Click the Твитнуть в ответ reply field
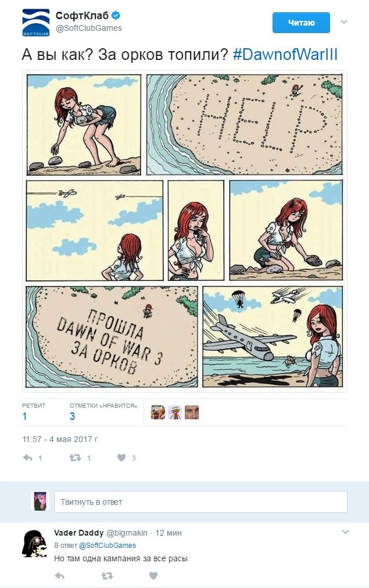Viewport: 369px width, 588px height. 200,502
